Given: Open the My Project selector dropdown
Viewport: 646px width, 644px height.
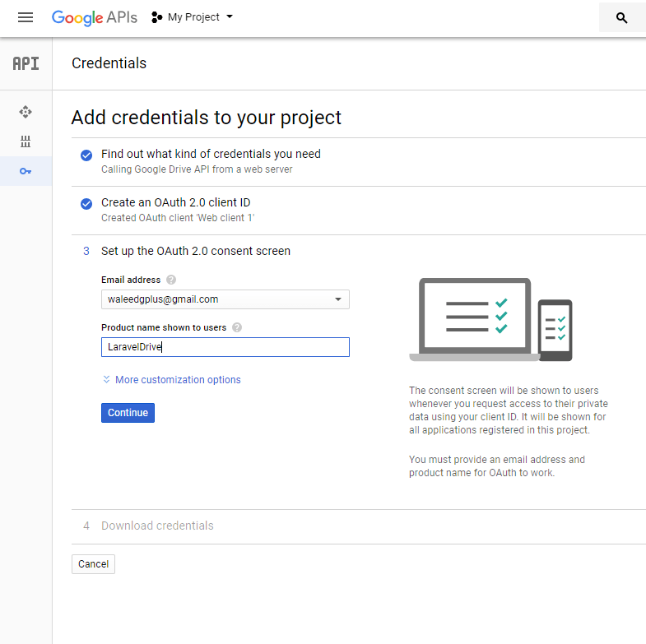Looking at the screenshot, I should [x=193, y=17].
